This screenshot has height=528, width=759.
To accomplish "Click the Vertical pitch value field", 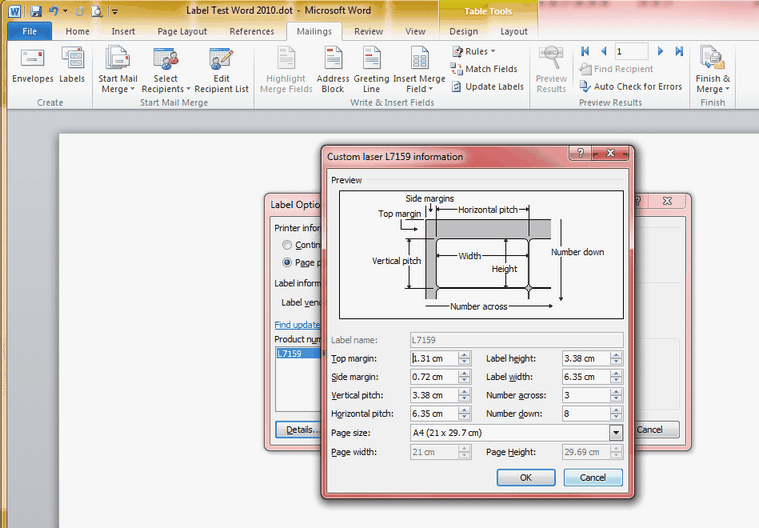I will [433, 395].
